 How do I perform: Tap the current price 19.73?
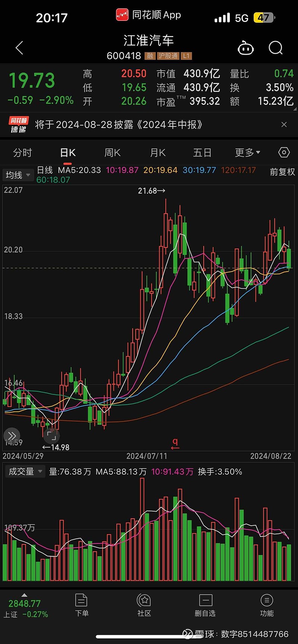click(x=32, y=81)
